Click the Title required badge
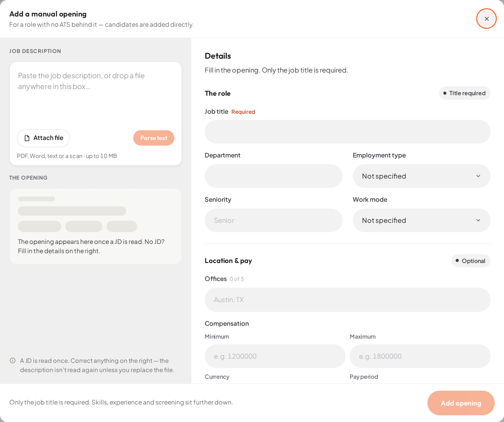The height and width of the screenshot is (422, 504). (x=465, y=93)
